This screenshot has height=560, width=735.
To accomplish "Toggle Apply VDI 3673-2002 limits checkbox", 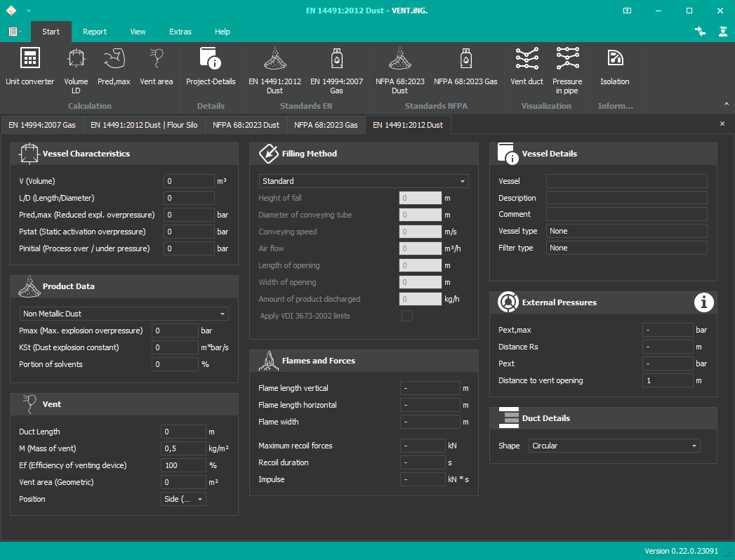I will 406,316.
